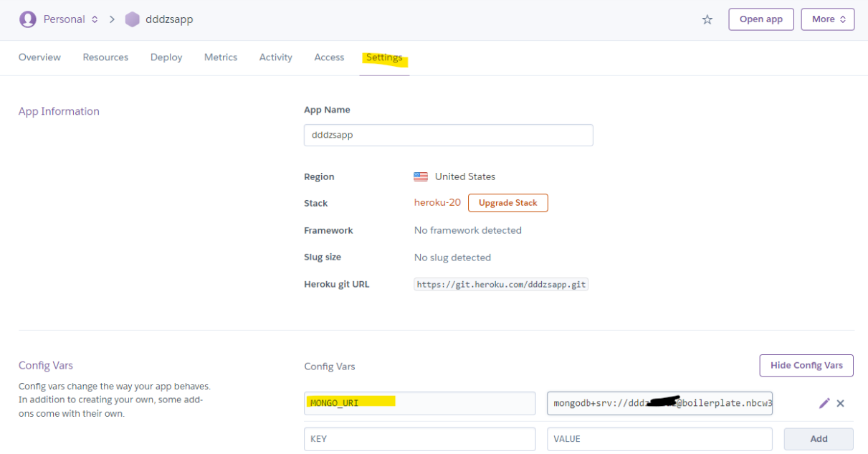Image resolution: width=868 pixels, height=454 pixels.
Task: Open the Personal account switcher dropdown
Action: coord(70,19)
